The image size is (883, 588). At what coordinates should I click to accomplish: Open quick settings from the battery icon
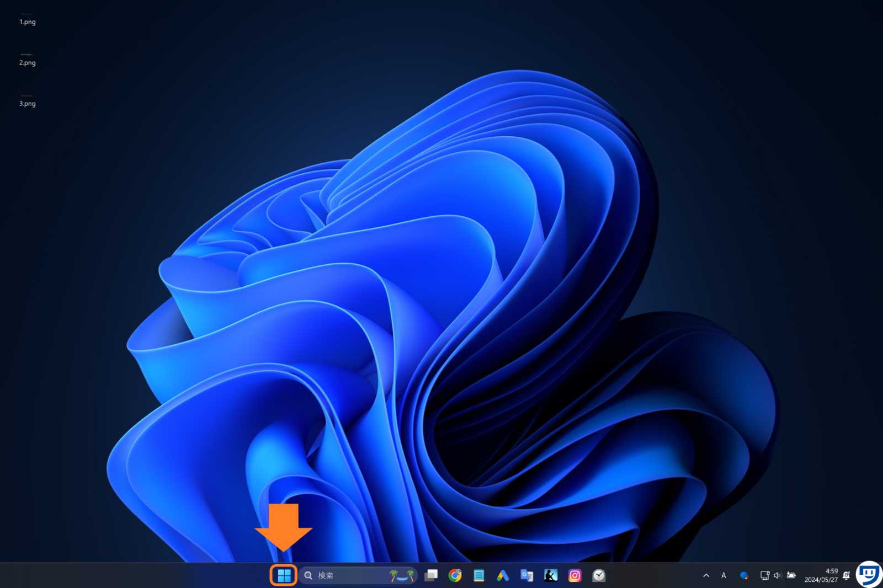792,575
